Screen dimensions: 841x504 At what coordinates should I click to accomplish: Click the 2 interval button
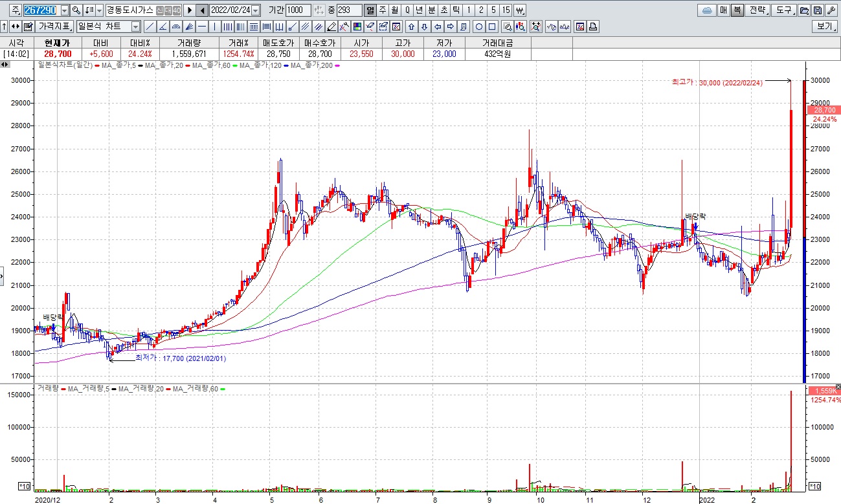click(481, 10)
